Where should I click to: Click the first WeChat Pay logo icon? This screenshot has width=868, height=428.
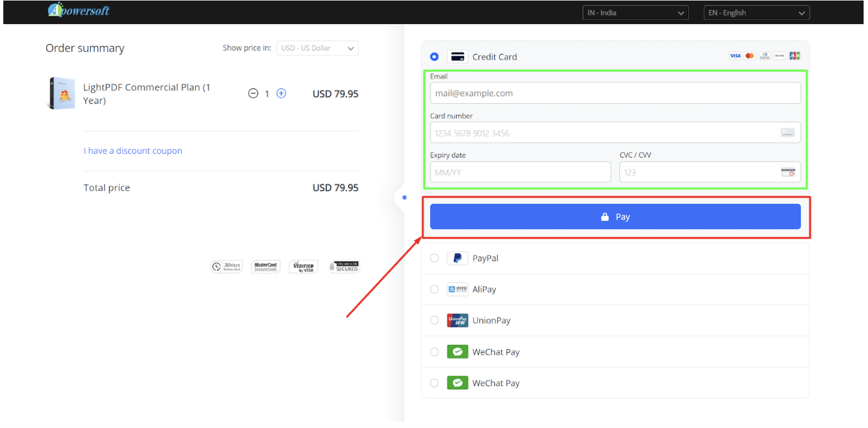coord(458,352)
